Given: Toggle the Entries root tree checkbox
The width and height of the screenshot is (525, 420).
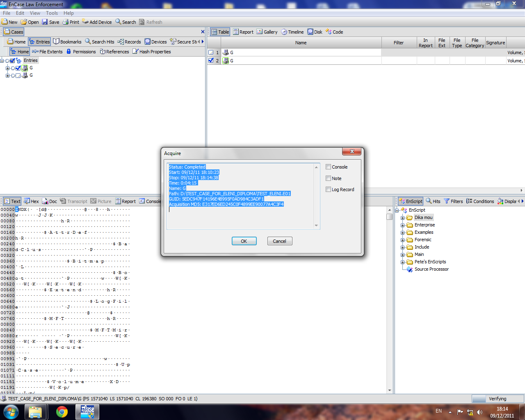Looking at the screenshot, I should coord(12,61).
